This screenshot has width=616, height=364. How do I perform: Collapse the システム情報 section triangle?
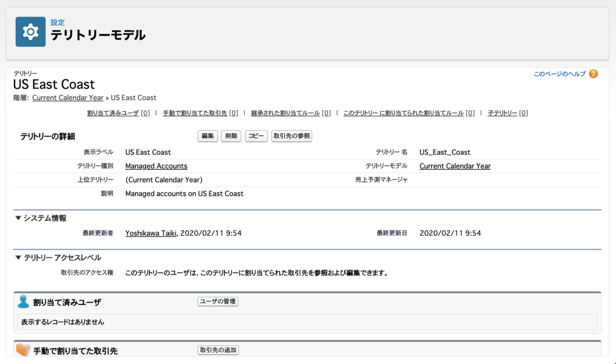pos(17,218)
